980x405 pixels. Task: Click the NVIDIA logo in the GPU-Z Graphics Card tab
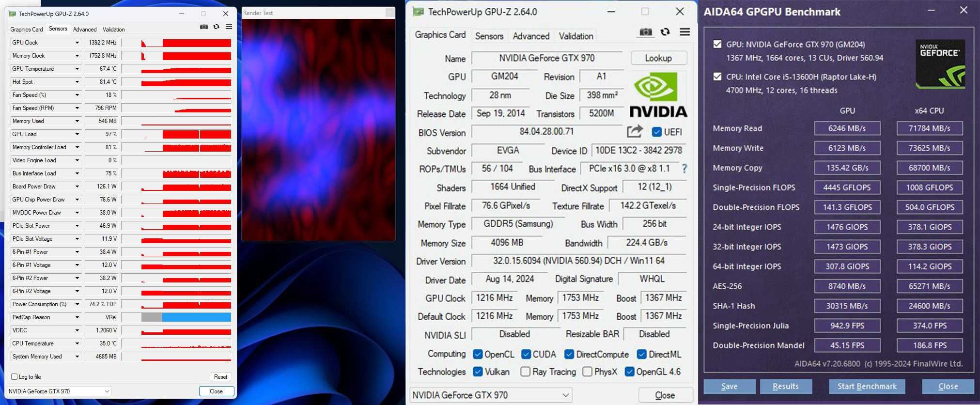658,95
